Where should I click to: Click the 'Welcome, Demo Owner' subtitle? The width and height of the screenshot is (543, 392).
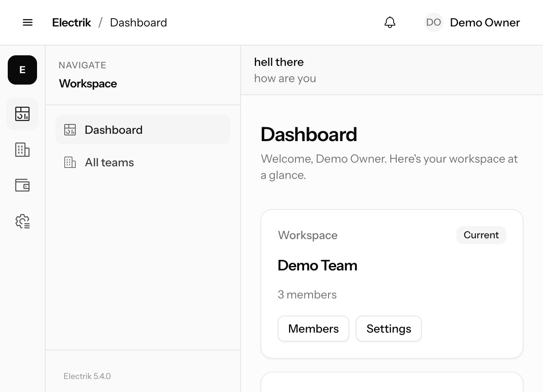tap(389, 167)
